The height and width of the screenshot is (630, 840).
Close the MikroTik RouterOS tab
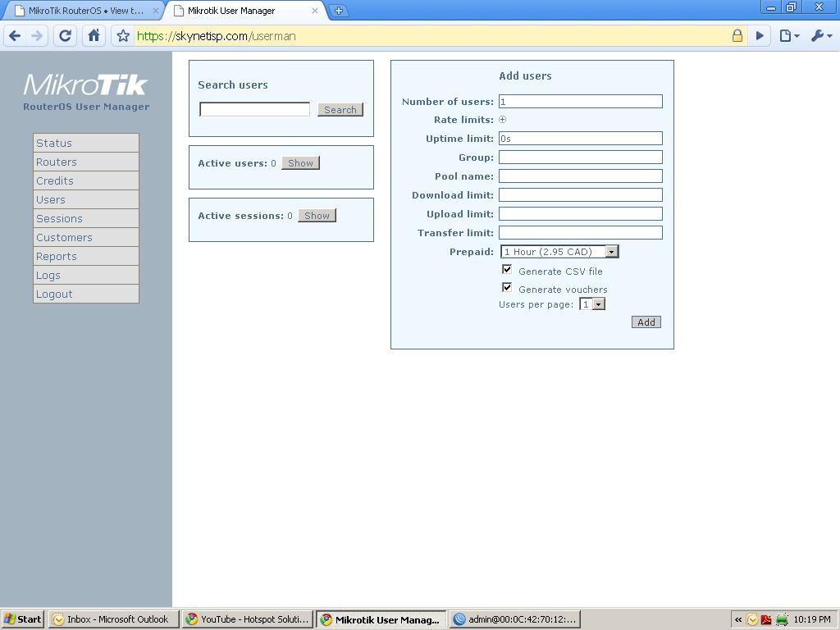click(x=156, y=10)
